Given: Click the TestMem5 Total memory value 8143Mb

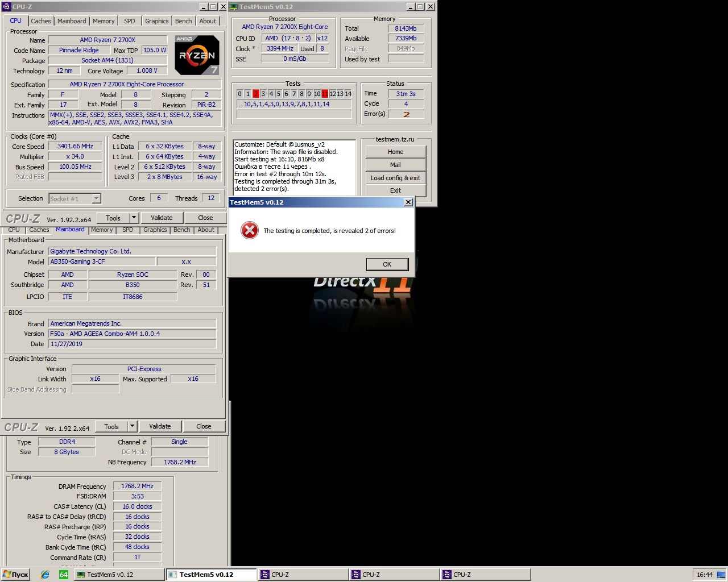Looking at the screenshot, I should pyautogui.click(x=406, y=28).
